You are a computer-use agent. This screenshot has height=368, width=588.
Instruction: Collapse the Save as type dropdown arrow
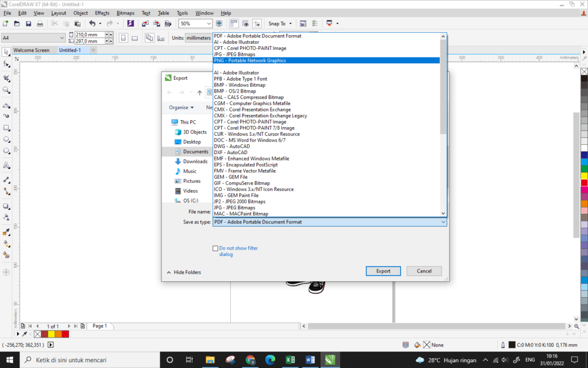click(443, 222)
